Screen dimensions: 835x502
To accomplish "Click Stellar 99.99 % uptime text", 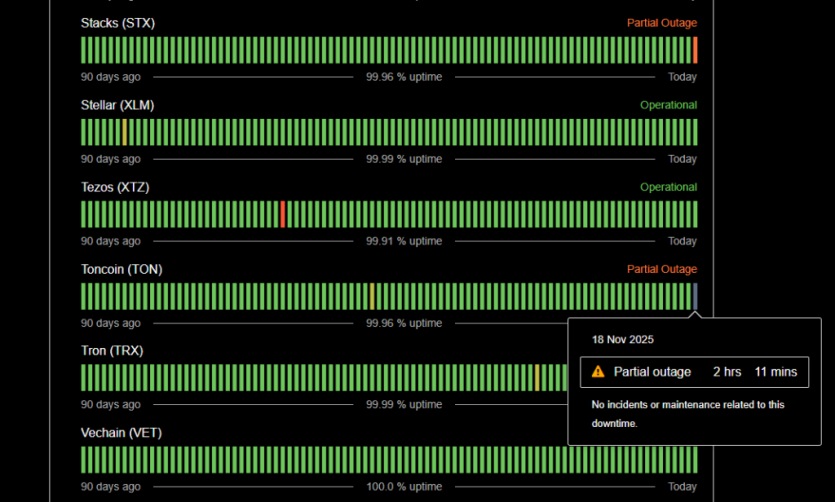I will coord(404,159).
